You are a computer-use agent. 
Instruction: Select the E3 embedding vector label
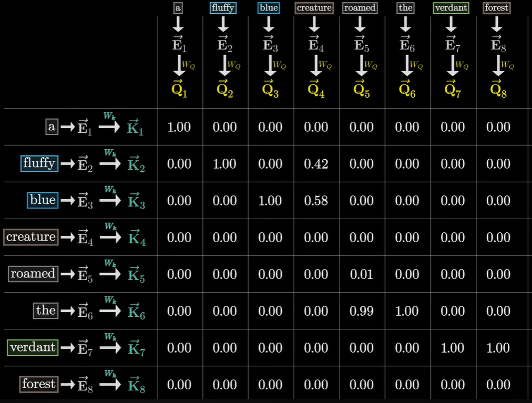(x=269, y=44)
